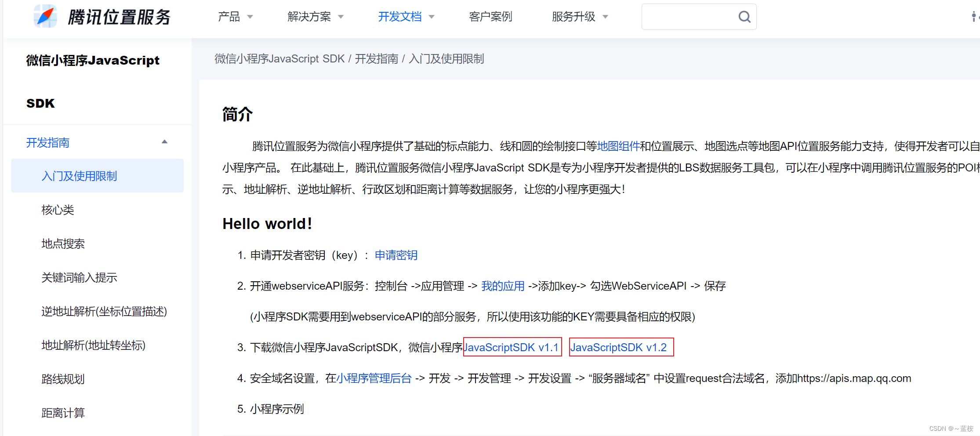
Task: Click the 小程序示例 list item
Action: [277, 409]
